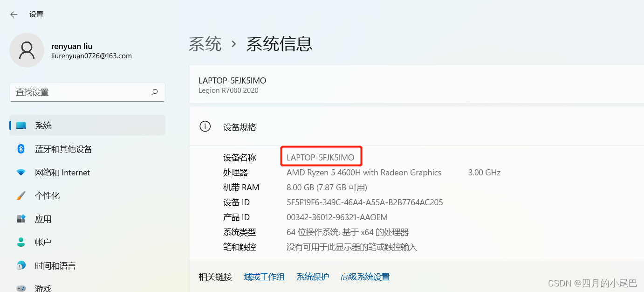Open the 系统保护 link
644x292 pixels.
(312, 276)
